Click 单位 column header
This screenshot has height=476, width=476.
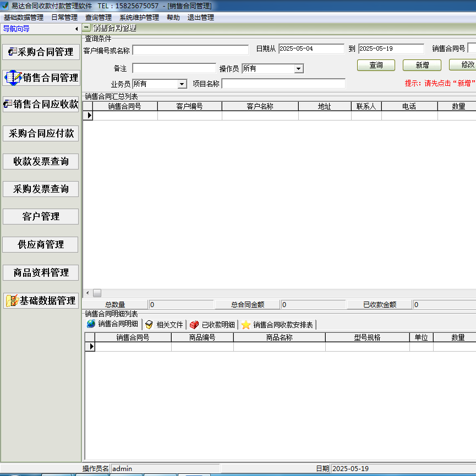(422, 337)
